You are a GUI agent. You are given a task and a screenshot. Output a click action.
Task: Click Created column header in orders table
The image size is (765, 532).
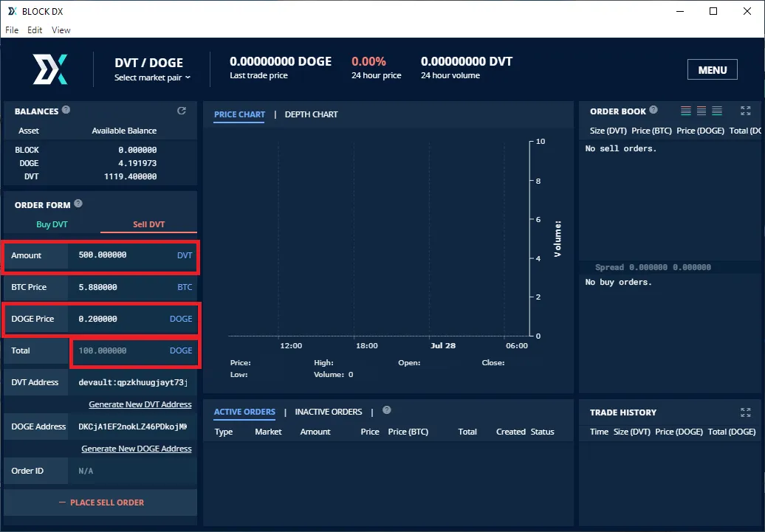511,432
